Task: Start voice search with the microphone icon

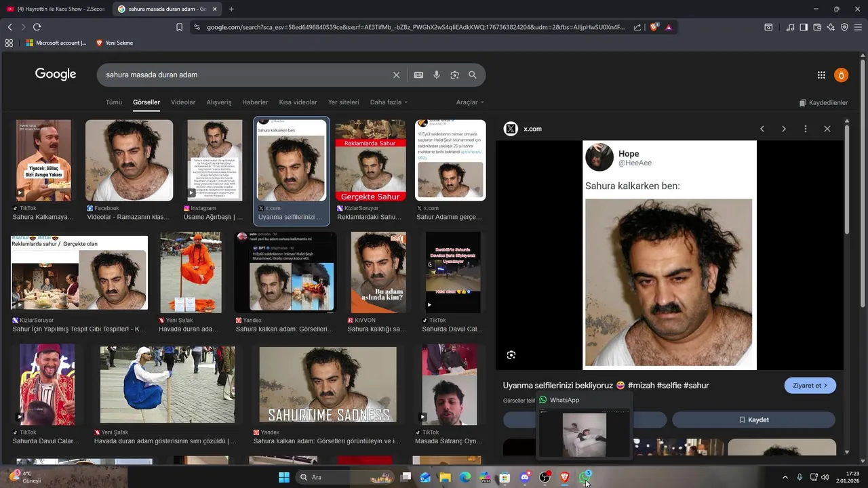Action: point(437,75)
